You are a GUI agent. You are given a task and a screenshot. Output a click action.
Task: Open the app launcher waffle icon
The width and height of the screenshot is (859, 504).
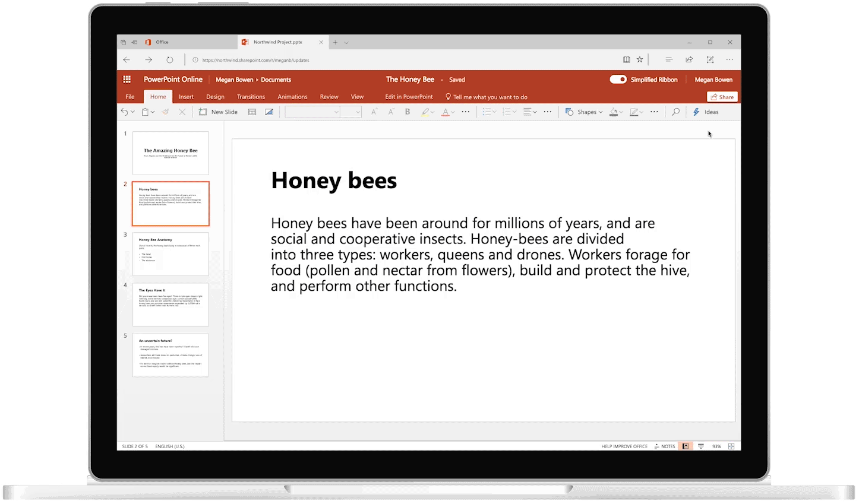pos(127,80)
